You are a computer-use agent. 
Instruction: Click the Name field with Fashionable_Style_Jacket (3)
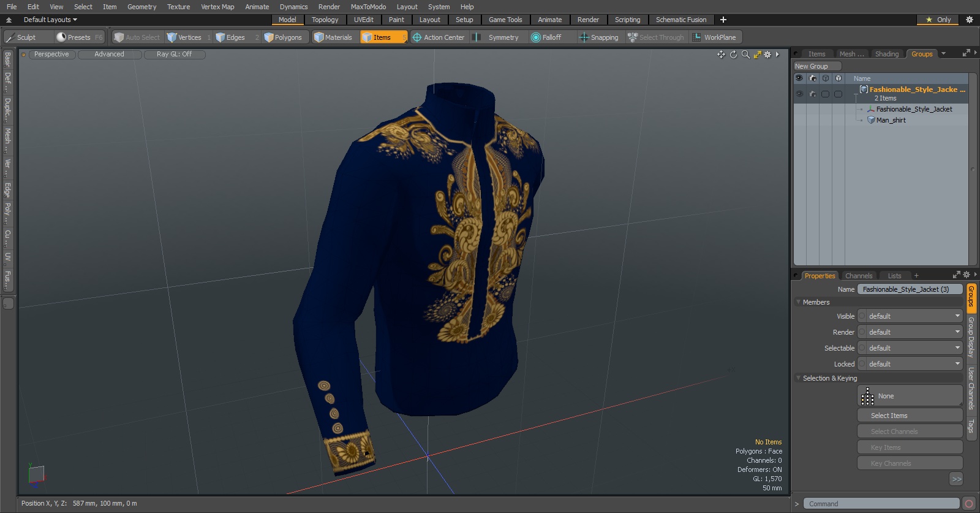tap(910, 289)
